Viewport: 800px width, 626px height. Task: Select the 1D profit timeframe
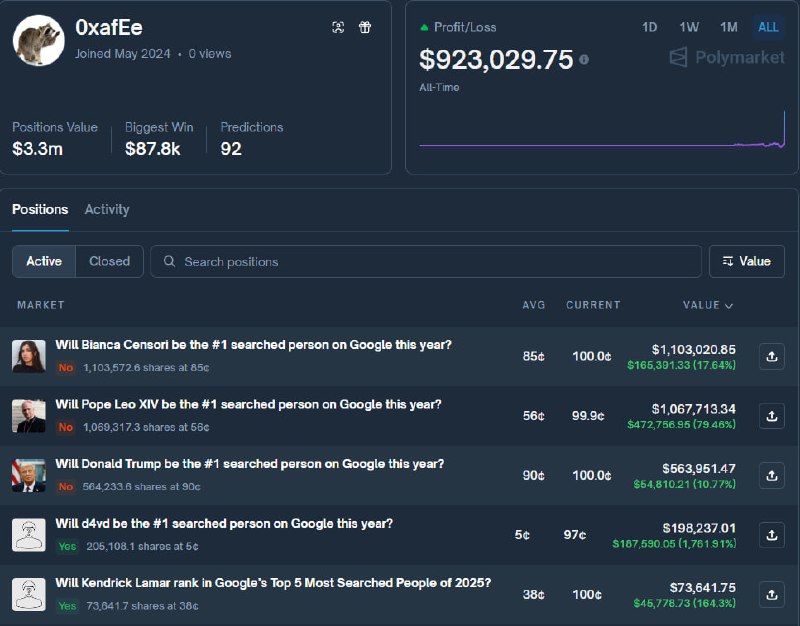tap(649, 28)
